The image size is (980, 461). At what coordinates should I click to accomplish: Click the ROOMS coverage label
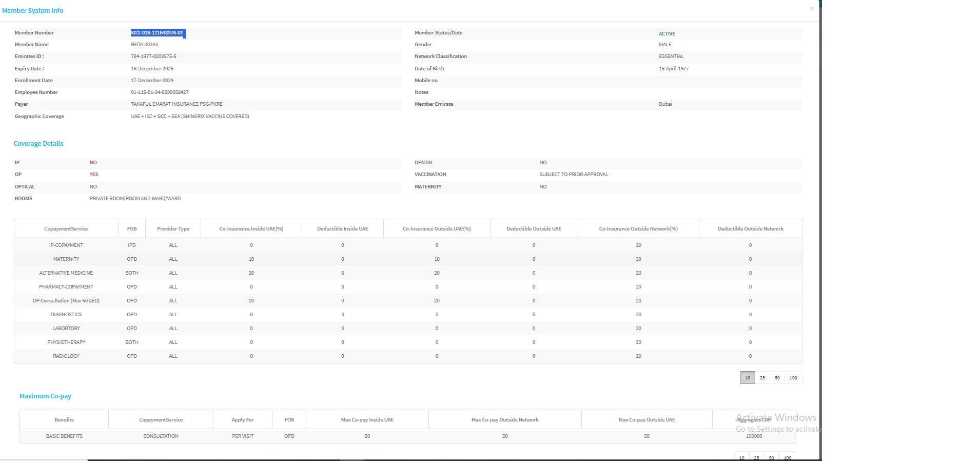[x=24, y=199]
